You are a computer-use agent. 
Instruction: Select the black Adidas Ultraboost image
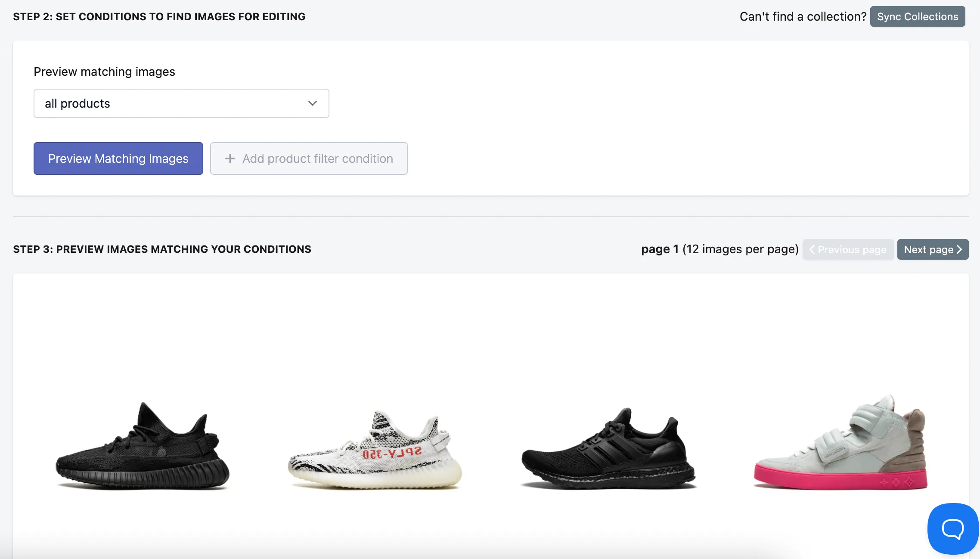tap(608, 448)
